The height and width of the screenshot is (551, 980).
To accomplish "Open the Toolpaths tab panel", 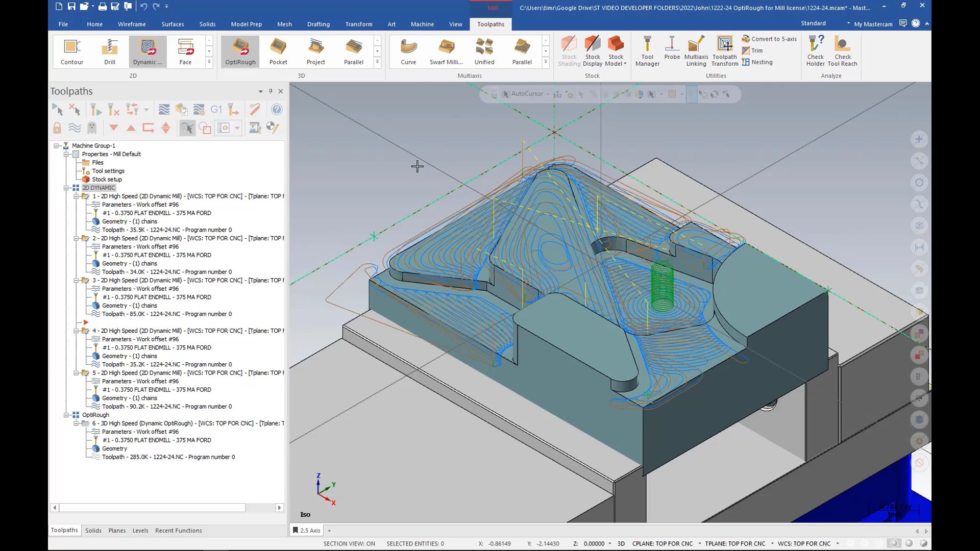I will click(x=64, y=530).
